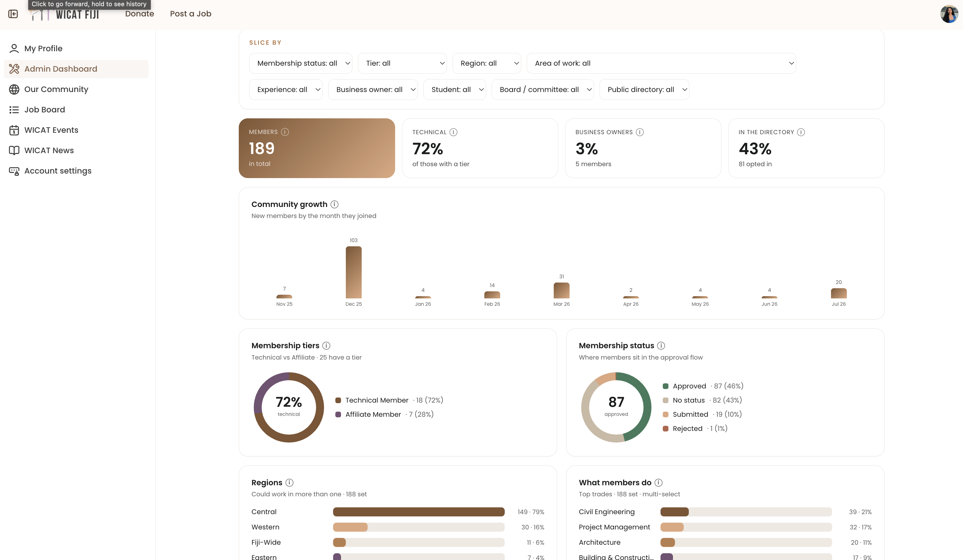
Task: Click the Account settings icon
Action: 14,171
